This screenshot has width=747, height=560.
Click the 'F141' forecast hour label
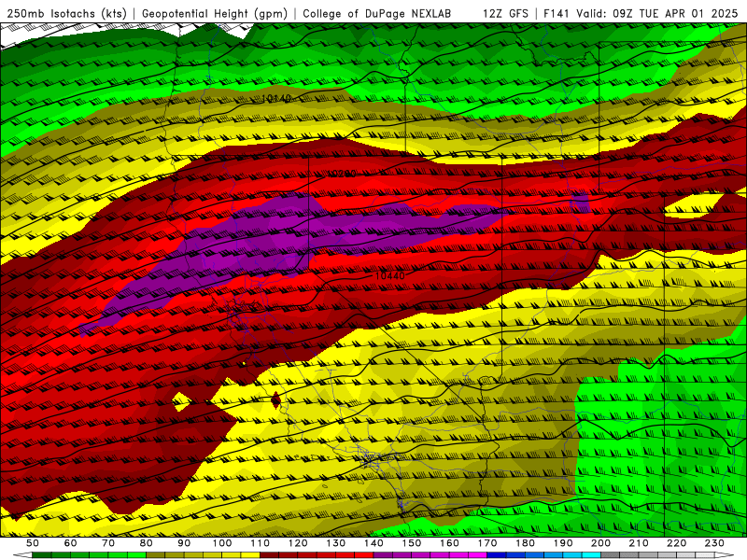(x=557, y=13)
